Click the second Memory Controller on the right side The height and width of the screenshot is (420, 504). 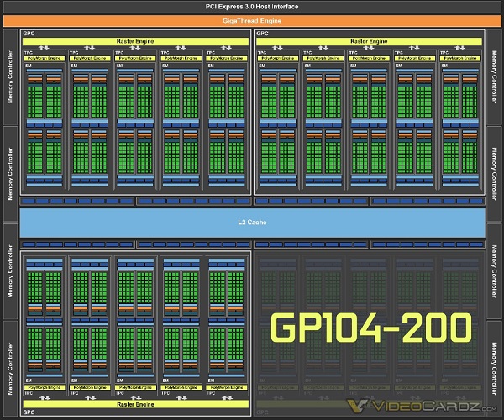tap(494, 174)
